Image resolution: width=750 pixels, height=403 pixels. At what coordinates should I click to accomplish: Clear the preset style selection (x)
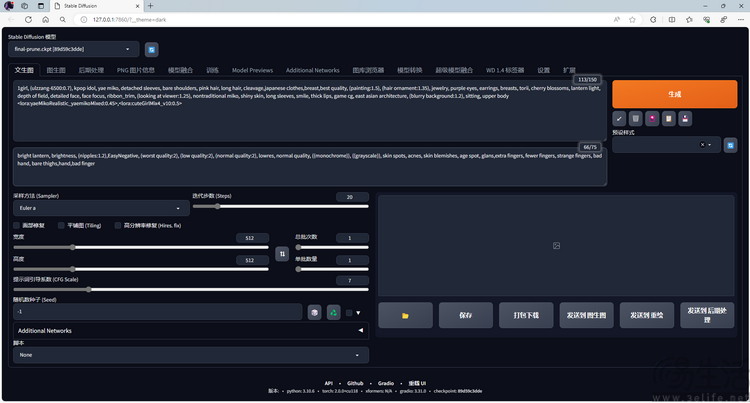tap(702, 144)
